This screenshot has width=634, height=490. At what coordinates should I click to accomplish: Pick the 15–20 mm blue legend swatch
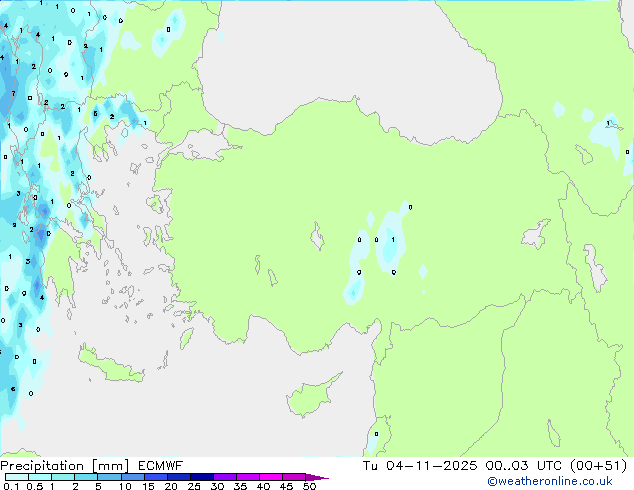(155, 477)
